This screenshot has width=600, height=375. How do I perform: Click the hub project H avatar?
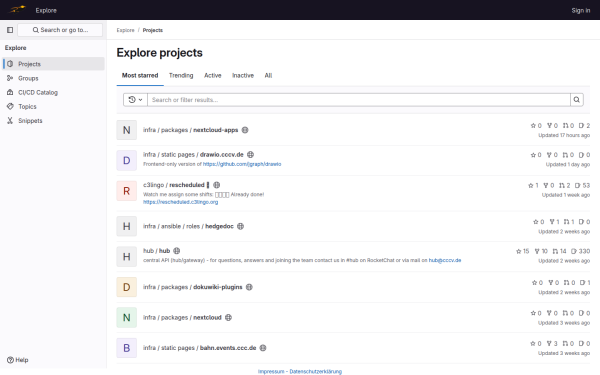pyautogui.click(x=127, y=257)
